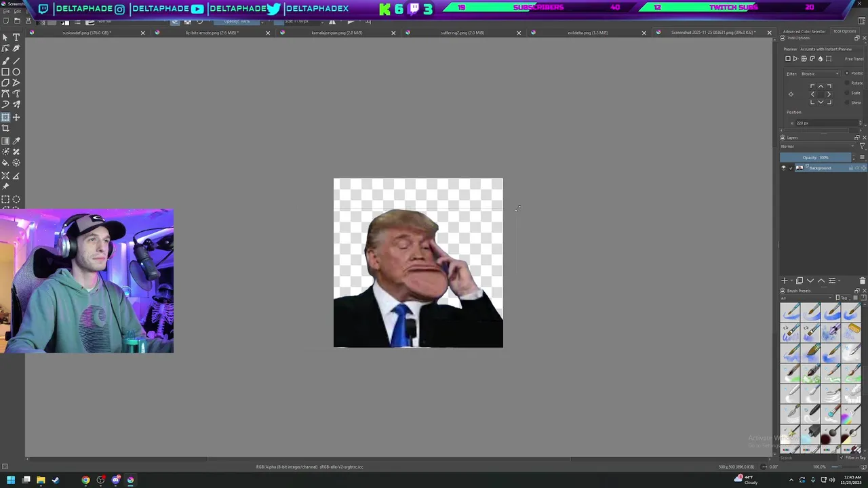The width and height of the screenshot is (868, 488).
Task: Select the Freehand Brush tool
Action: [x=5, y=60]
